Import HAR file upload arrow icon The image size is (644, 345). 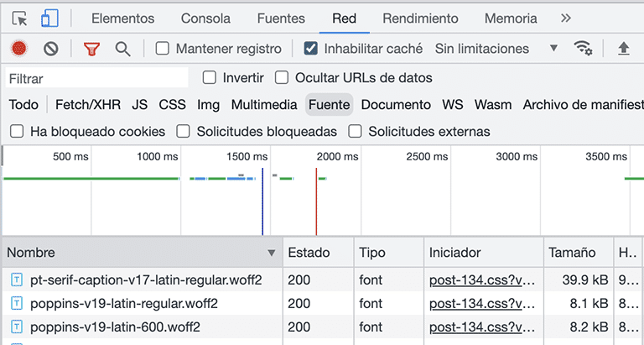point(624,49)
